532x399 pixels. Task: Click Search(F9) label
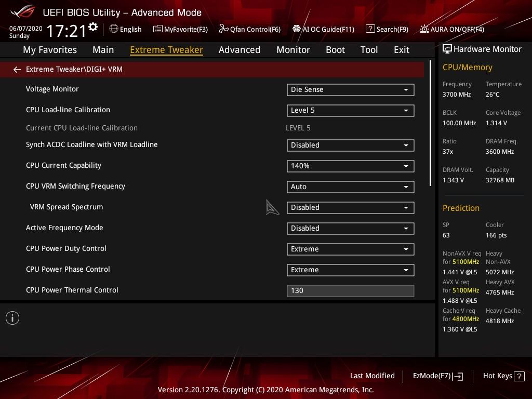coord(392,29)
